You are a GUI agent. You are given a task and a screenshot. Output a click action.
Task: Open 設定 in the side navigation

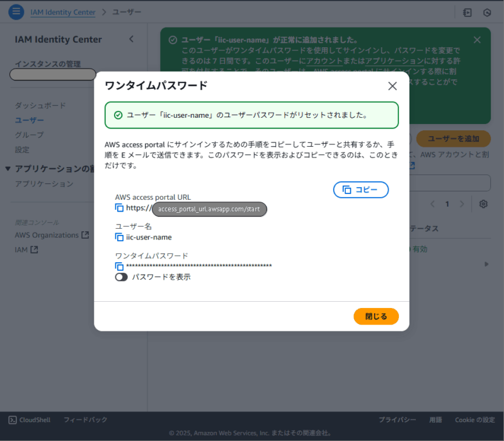[x=22, y=150]
